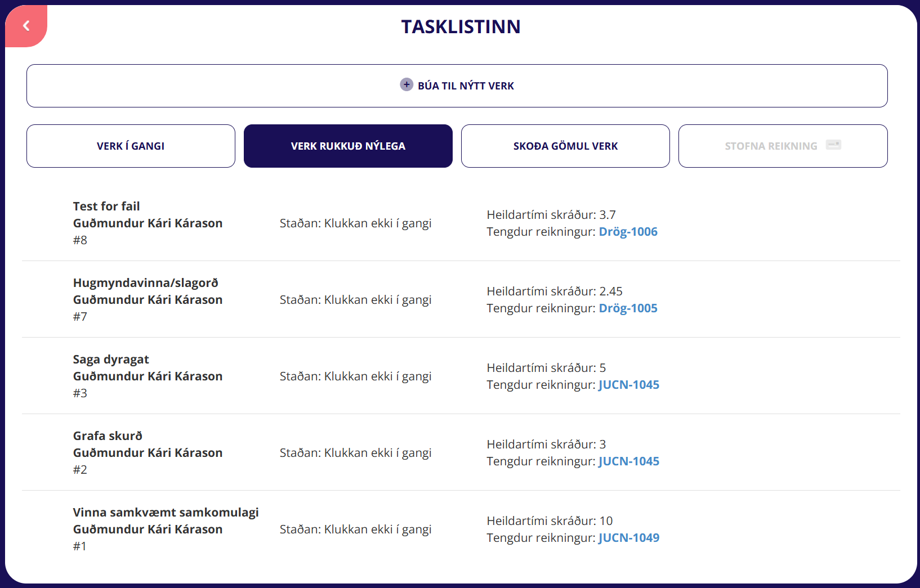Open linked invoice Drög-1006

[x=628, y=232]
